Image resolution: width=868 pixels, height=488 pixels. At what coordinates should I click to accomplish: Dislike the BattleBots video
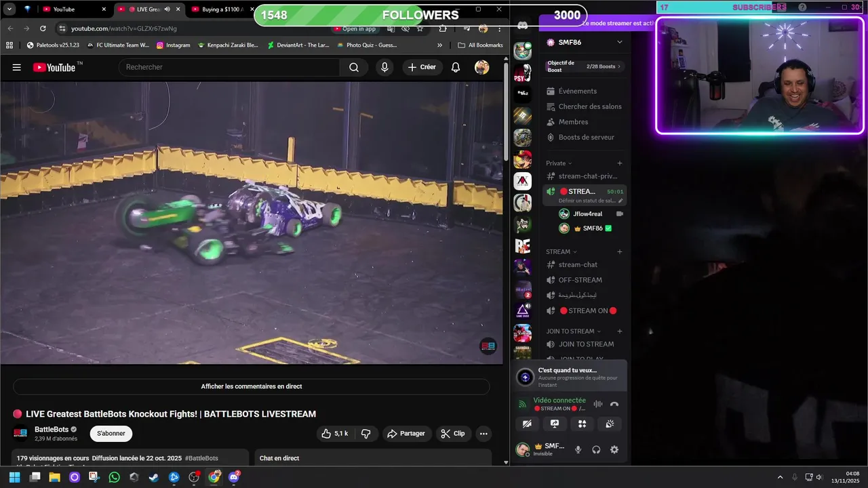(x=366, y=434)
